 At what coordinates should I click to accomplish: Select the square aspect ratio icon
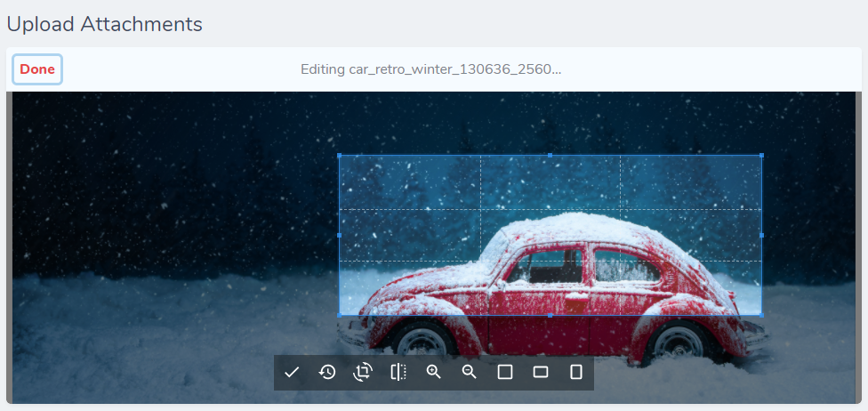click(x=505, y=372)
